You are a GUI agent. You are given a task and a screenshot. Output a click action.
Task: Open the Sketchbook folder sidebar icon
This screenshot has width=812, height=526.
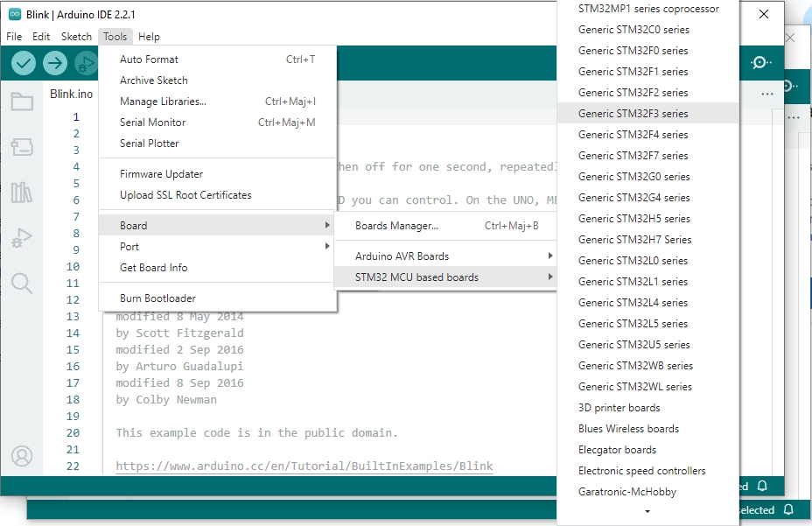(22, 102)
